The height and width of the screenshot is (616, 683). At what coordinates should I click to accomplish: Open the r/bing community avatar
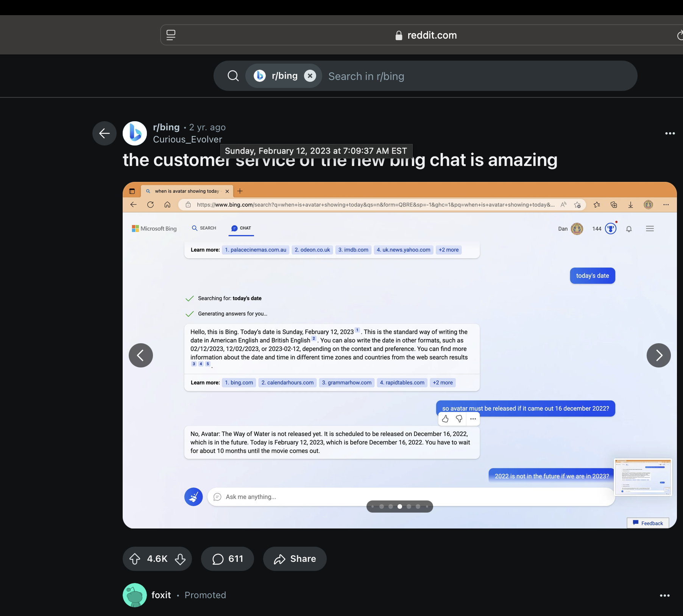coord(135,133)
